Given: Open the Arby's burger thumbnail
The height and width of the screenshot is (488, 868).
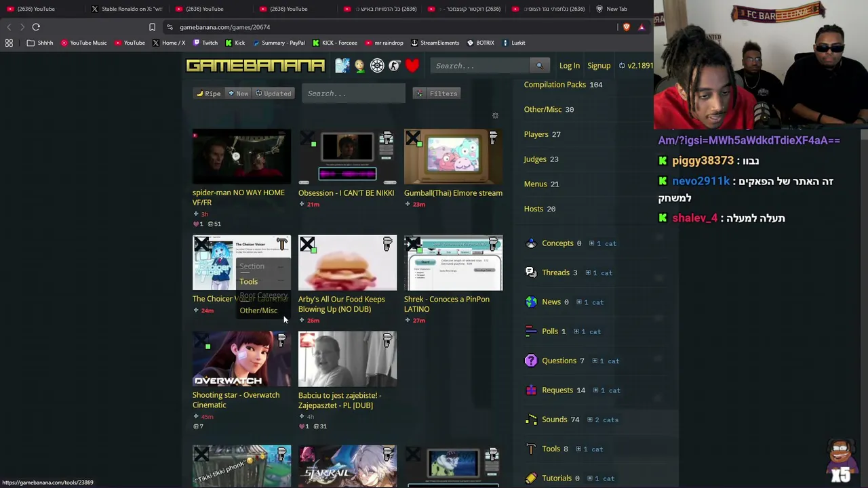Looking at the screenshot, I should point(347,263).
